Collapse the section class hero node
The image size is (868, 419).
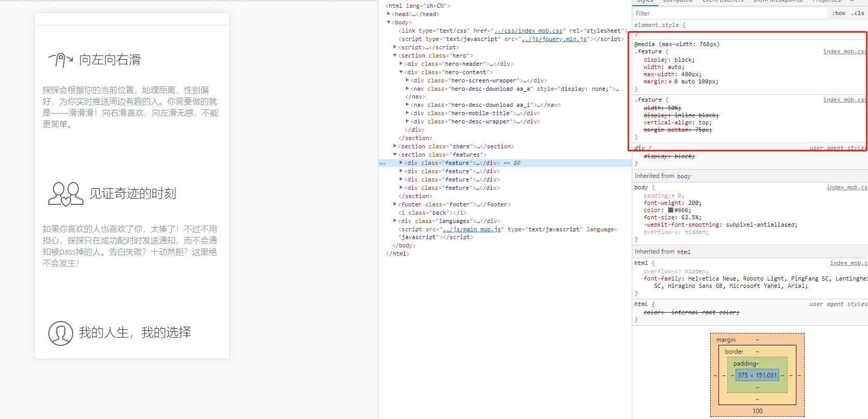395,55
